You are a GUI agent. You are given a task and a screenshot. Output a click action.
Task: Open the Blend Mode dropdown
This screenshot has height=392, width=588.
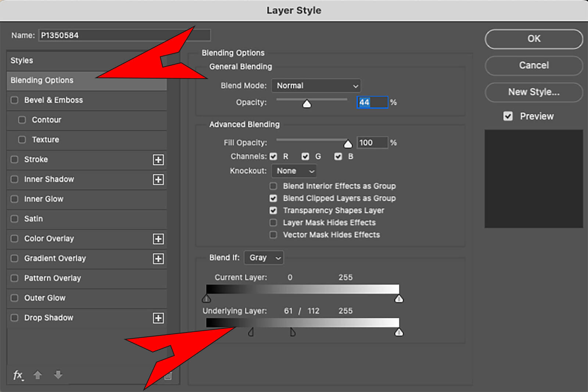316,86
